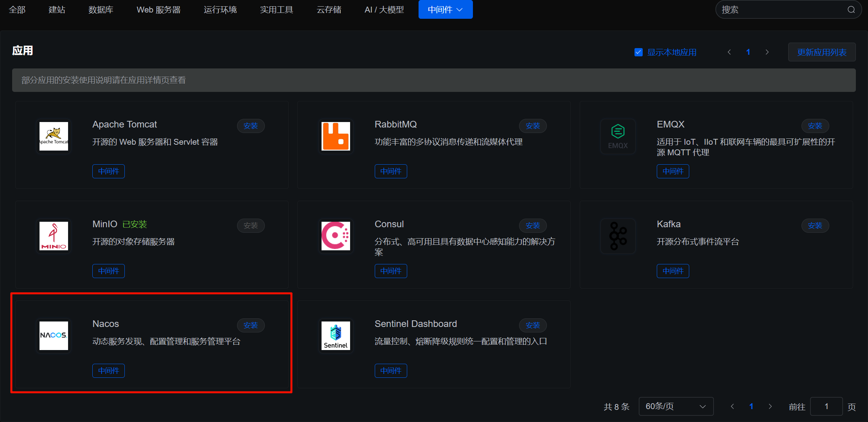
Task: Select page 1 in top pager
Action: click(748, 52)
